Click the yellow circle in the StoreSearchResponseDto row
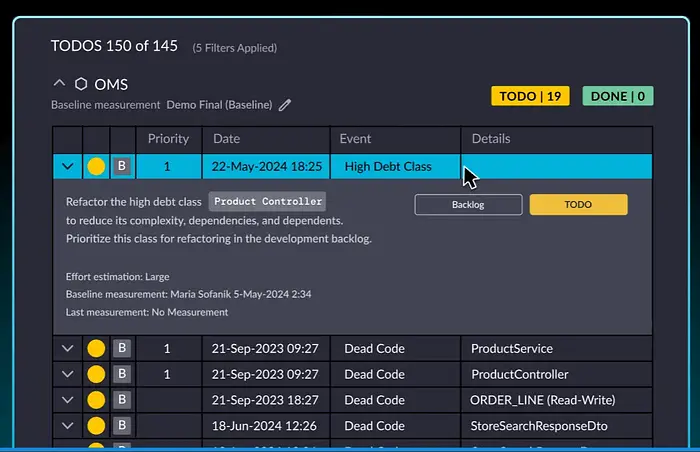 pos(96,426)
